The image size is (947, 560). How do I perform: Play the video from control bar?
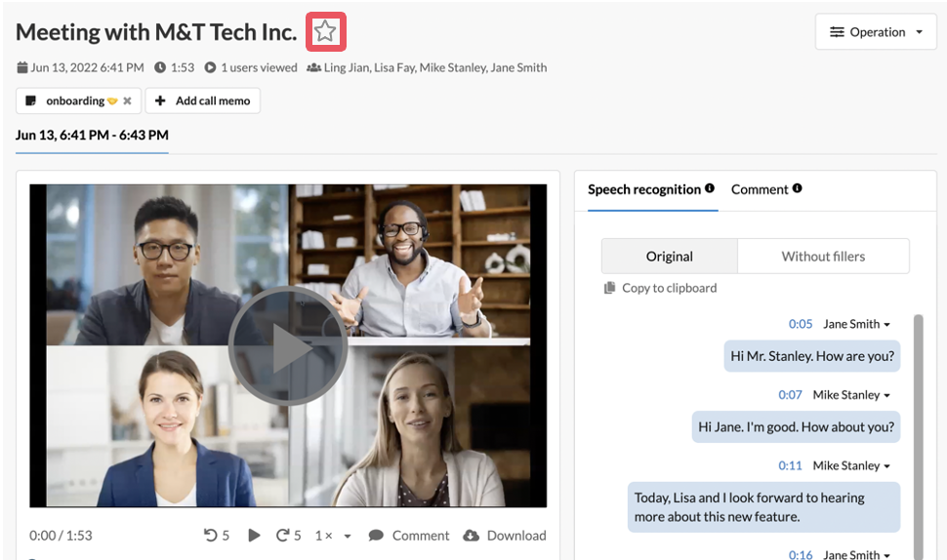(254, 536)
